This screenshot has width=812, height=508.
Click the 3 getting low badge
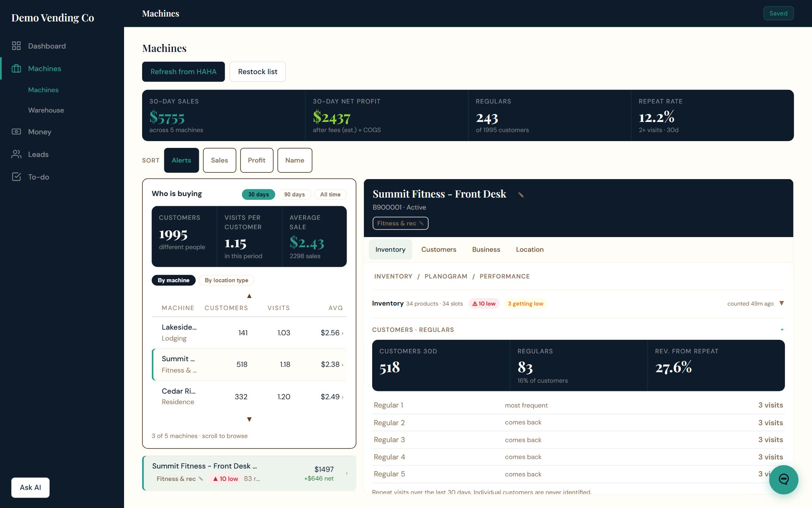point(525,304)
